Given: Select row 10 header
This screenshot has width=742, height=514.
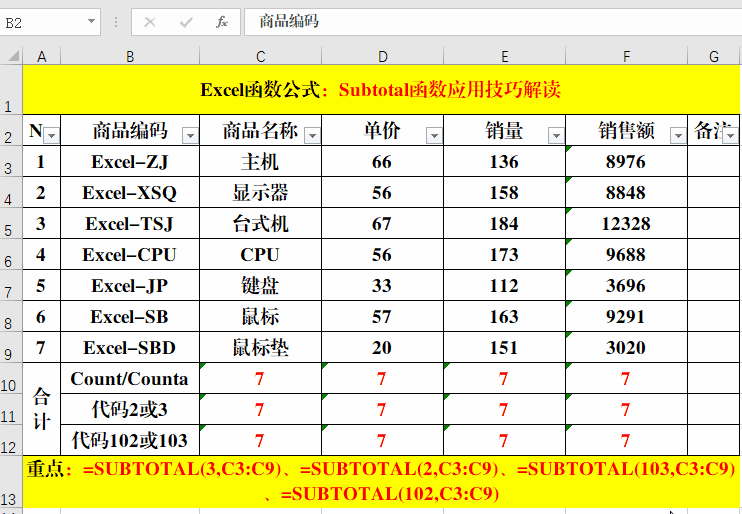Looking at the screenshot, I should (x=11, y=378).
